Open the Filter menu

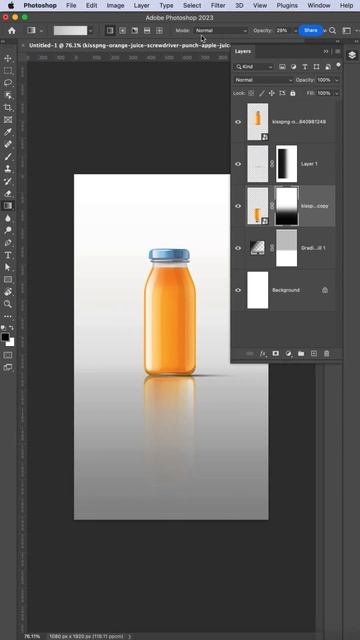[218, 5]
